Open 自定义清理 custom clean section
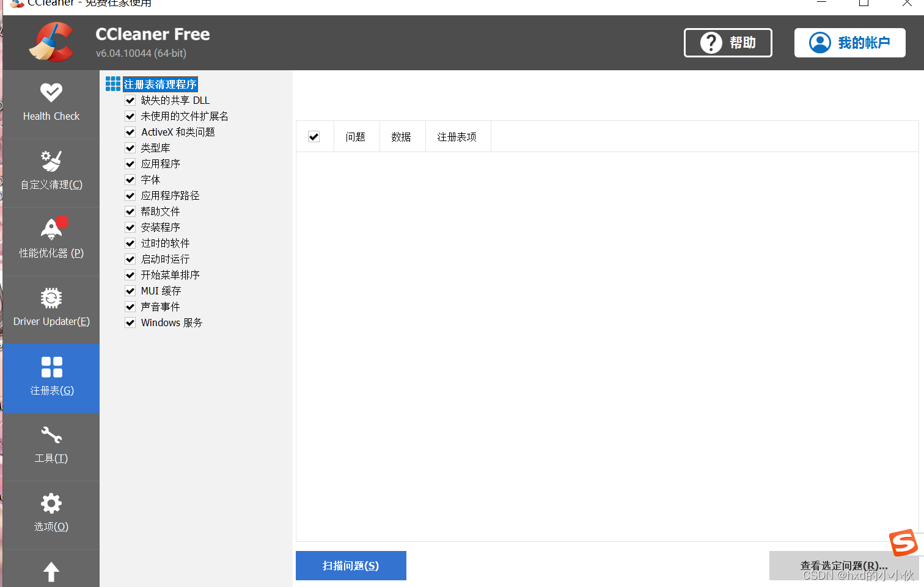Screen dimensions: 924x587 point(51,173)
